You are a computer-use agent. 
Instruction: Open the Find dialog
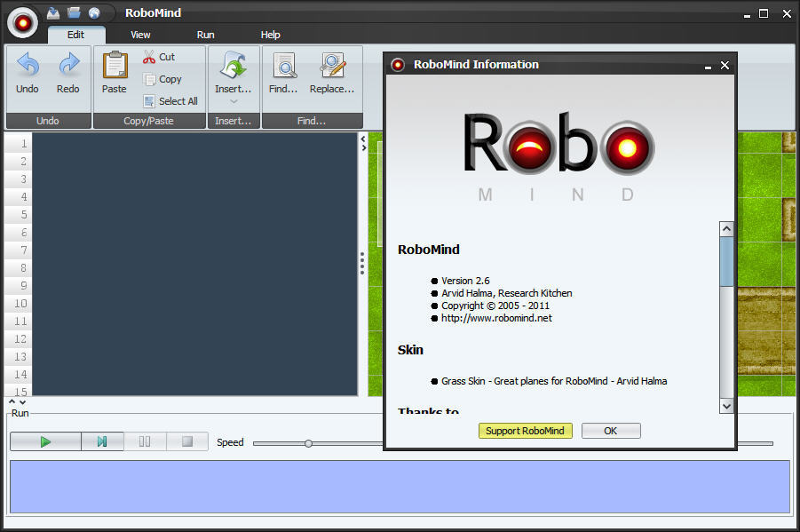tap(283, 73)
